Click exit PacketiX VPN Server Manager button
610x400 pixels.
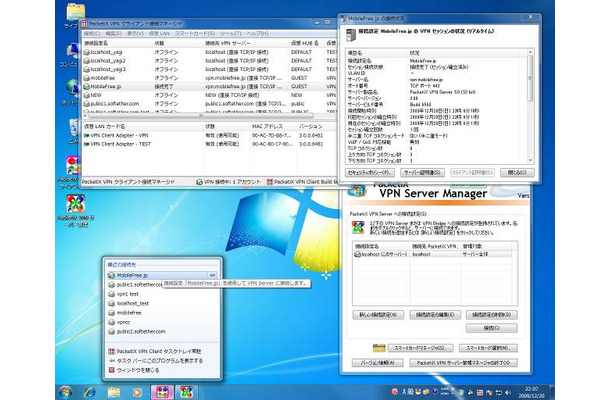(x=463, y=363)
